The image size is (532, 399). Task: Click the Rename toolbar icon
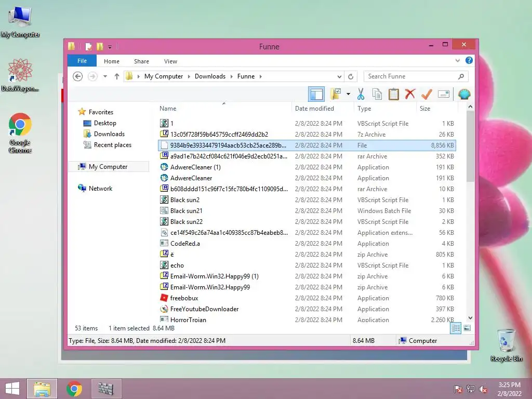pyautogui.click(x=444, y=94)
